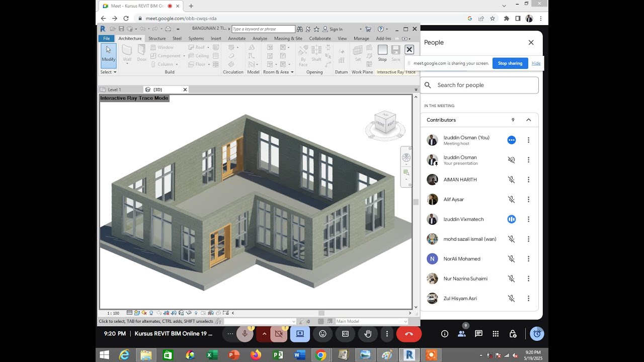
Task: Click the Chrome new tab plus button
Action: tap(191, 6)
